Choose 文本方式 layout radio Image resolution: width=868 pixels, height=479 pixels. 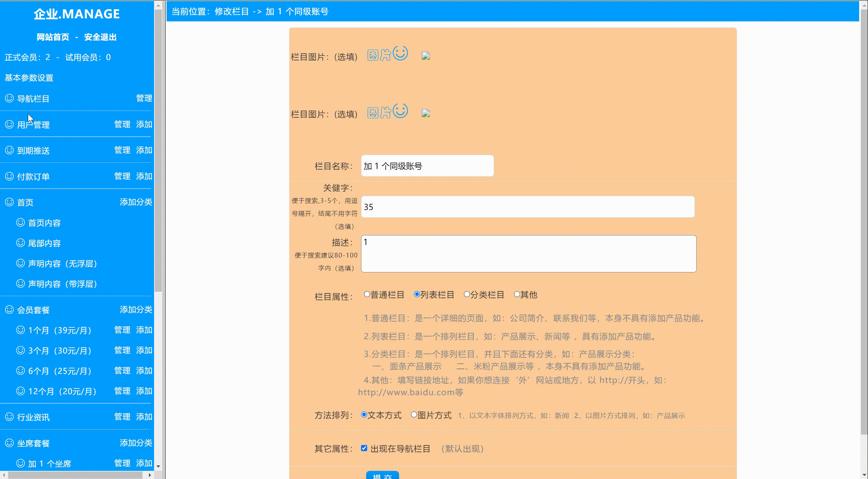tap(364, 415)
